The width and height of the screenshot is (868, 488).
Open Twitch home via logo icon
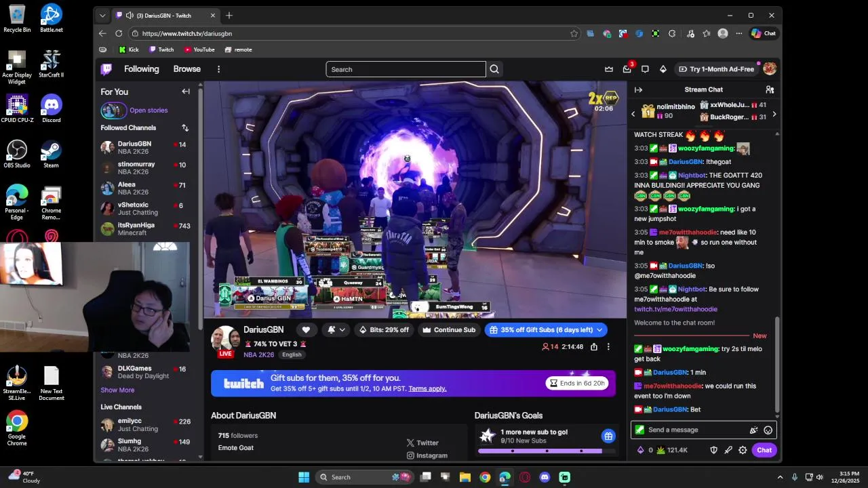pos(106,69)
